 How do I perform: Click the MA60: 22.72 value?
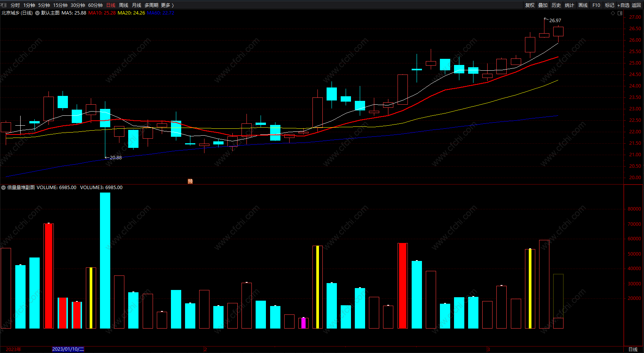[x=161, y=13]
